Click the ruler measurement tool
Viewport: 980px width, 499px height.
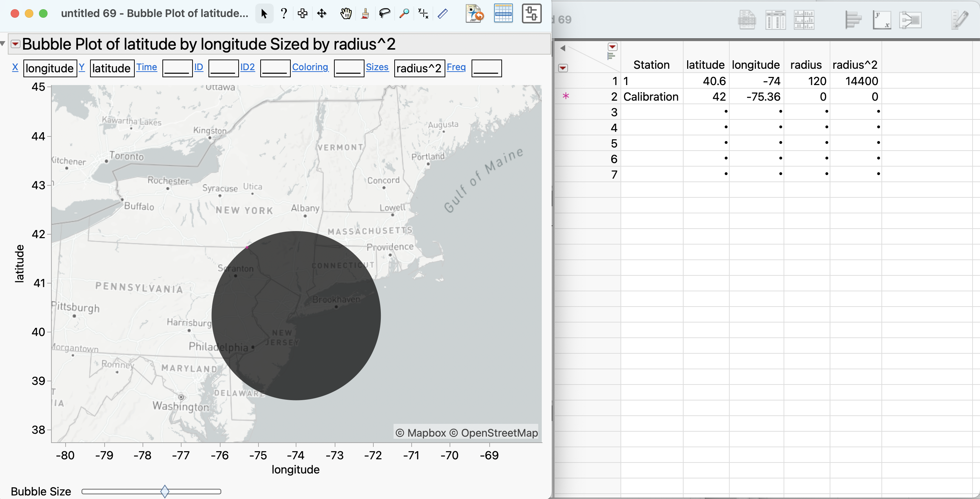pyautogui.click(x=442, y=13)
